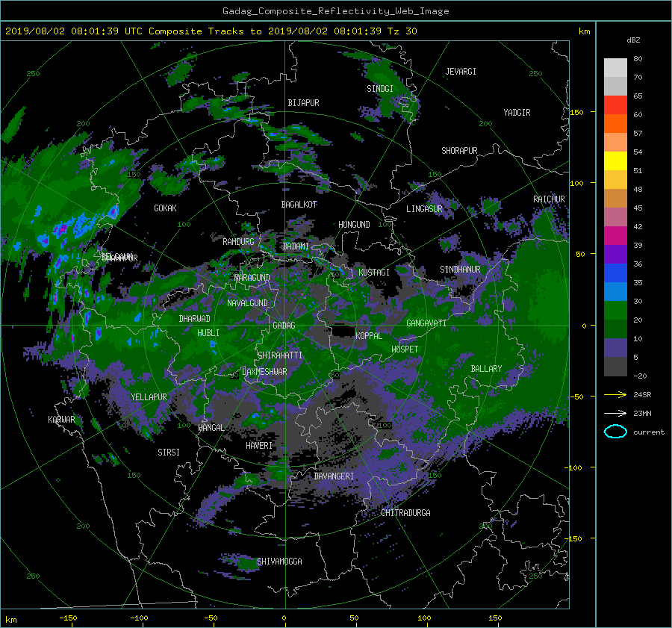Click the -150 tick on bottom axis
This screenshot has height=628, width=672.
[x=68, y=618]
